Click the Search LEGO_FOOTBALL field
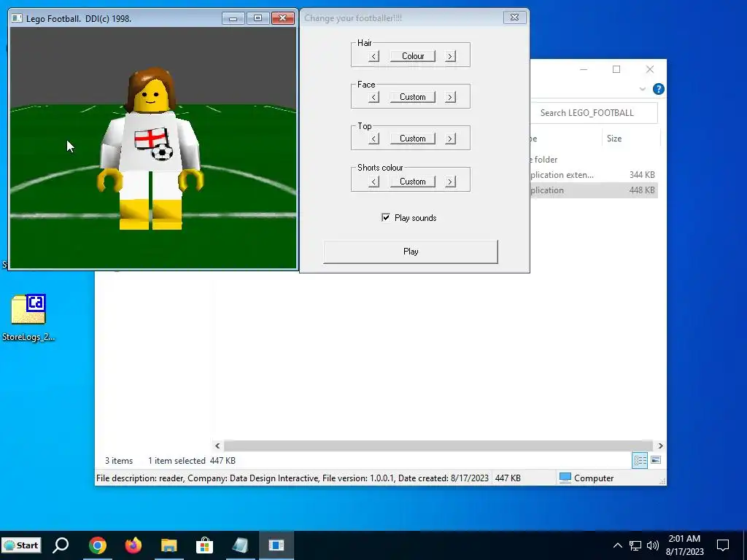Viewport: 747px width, 560px height. coord(594,113)
